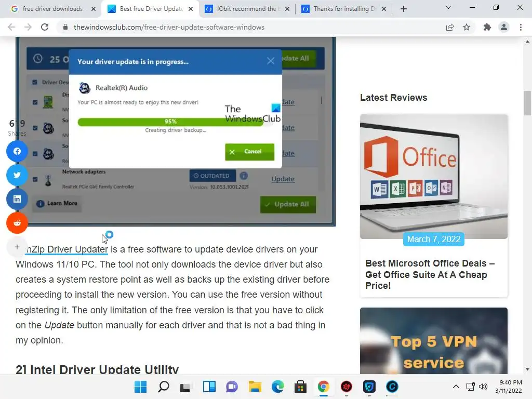The image size is (532, 399).
Task: Open File Explorer from the taskbar
Action: click(x=255, y=387)
